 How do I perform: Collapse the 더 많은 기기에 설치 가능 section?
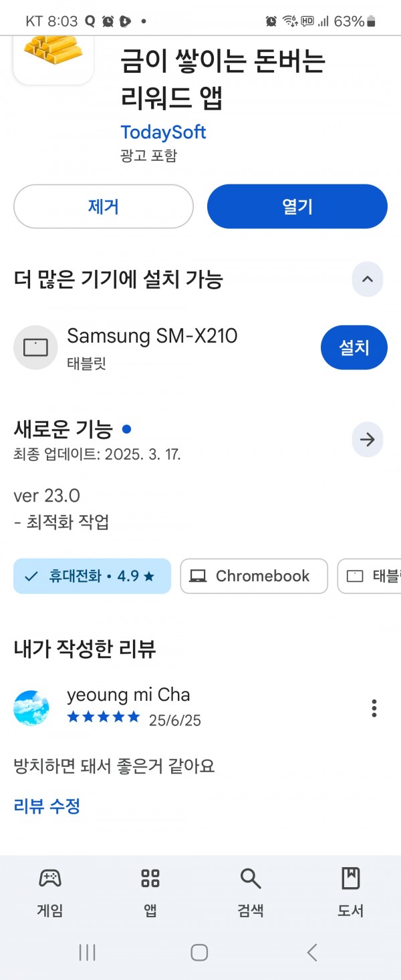tap(368, 279)
